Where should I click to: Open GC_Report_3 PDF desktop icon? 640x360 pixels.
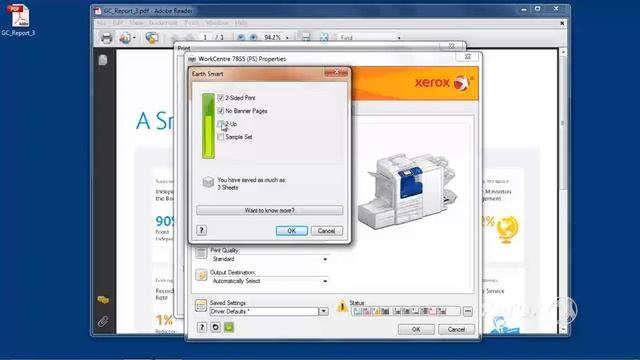(x=18, y=20)
